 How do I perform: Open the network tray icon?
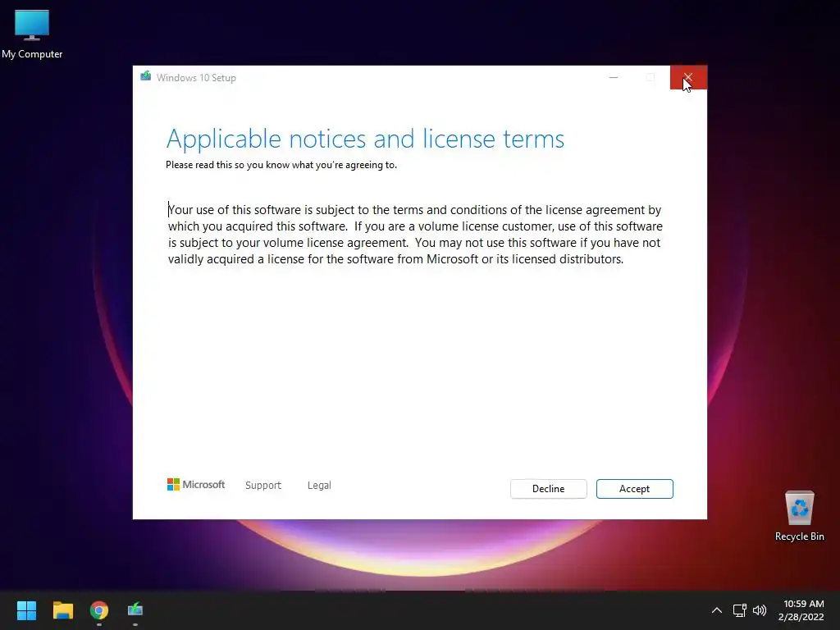click(740, 610)
